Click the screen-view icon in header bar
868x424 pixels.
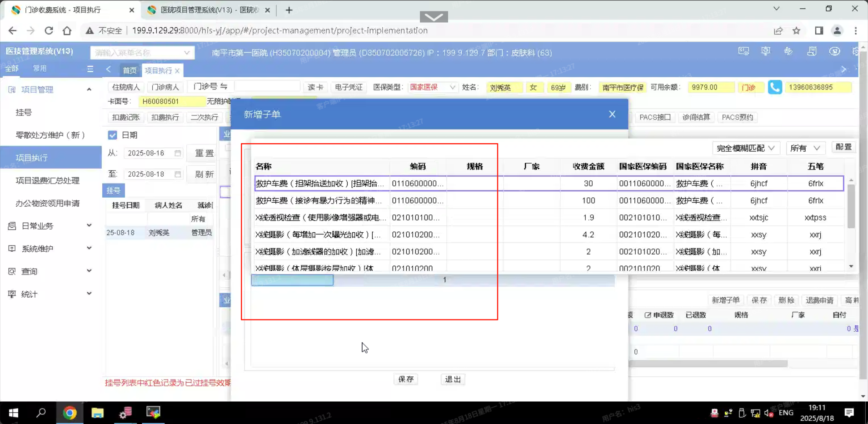[x=743, y=51]
